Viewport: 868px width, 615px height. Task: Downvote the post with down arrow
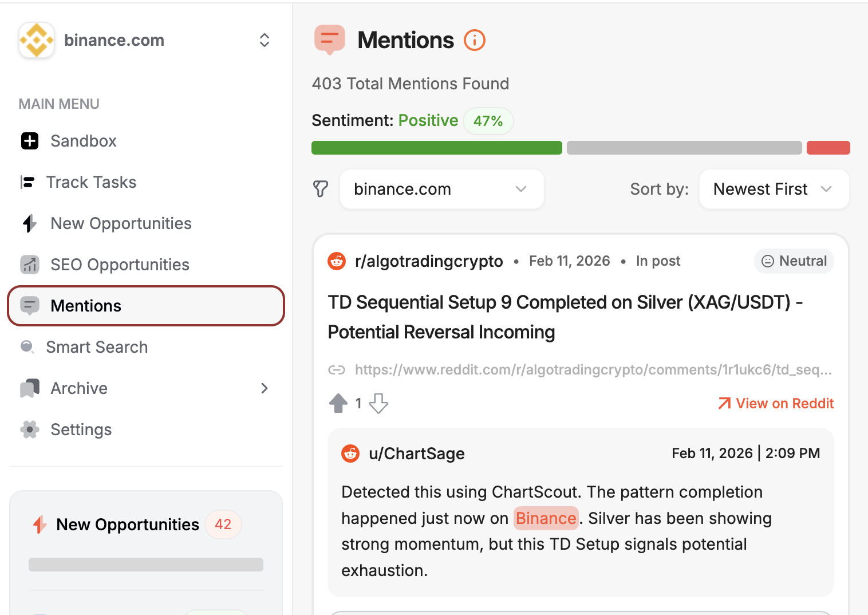[378, 403]
